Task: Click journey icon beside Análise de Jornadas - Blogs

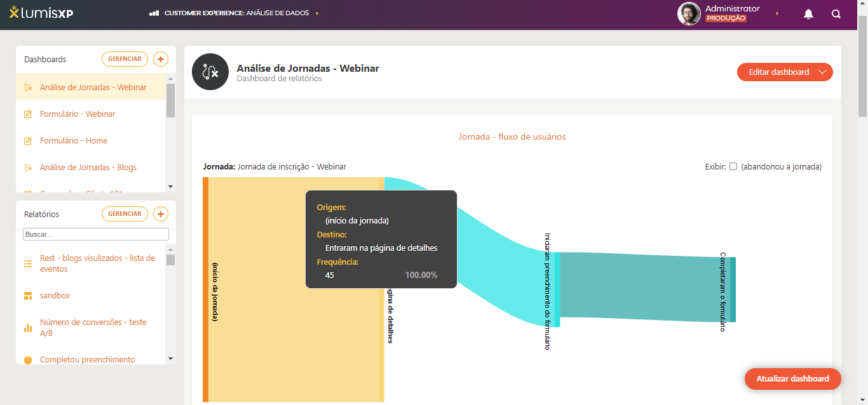Action: [x=28, y=168]
